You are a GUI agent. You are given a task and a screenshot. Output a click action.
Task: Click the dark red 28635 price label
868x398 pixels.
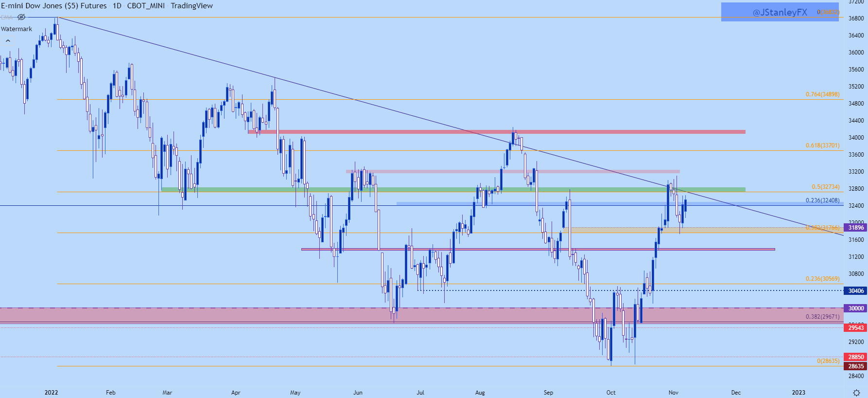[x=856, y=366]
